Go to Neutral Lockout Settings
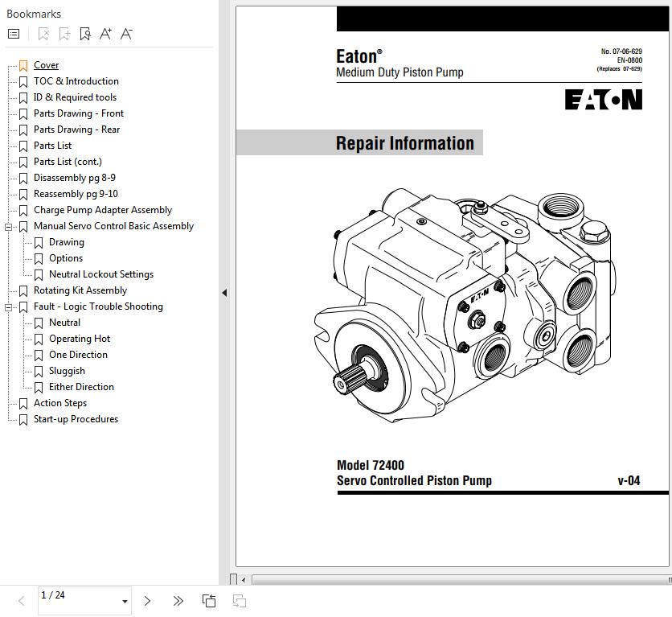672x617 pixels. [x=101, y=274]
